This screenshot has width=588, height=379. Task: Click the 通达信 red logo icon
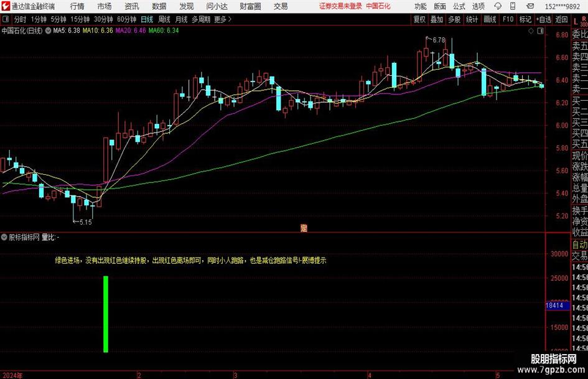point(6,6)
